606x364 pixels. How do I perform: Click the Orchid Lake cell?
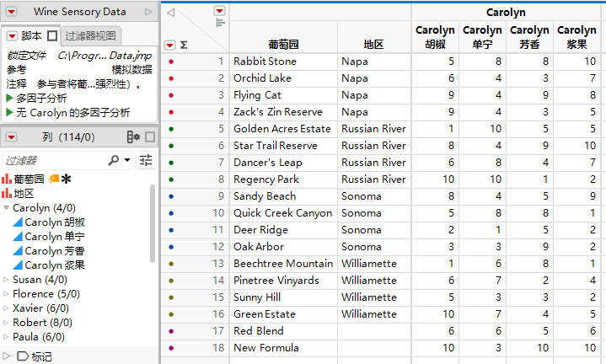coord(283,78)
